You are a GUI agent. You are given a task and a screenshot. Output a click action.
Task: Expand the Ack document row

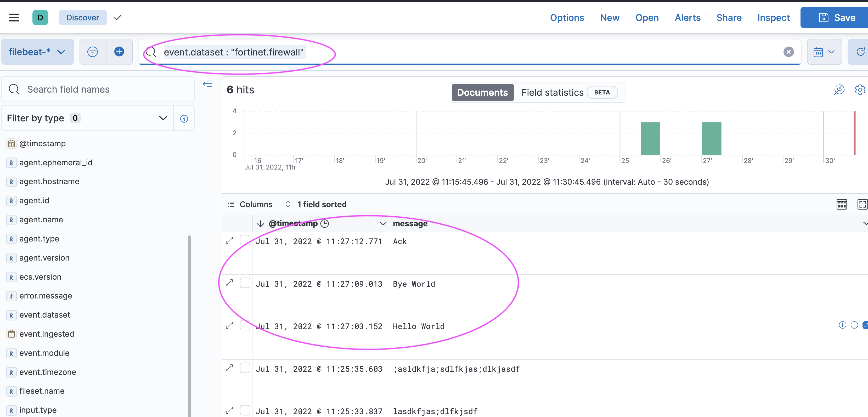pyautogui.click(x=229, y=240)
